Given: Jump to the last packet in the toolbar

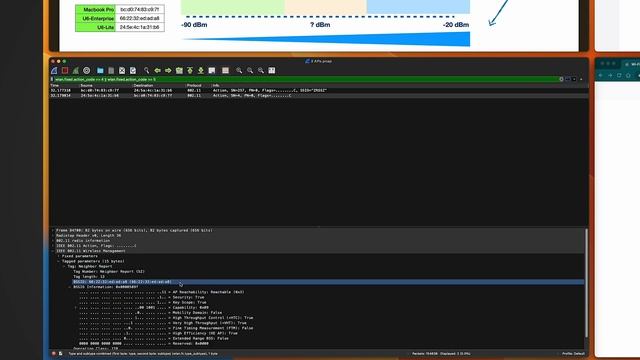Looking at the screenshot, I should pyautogui.click(x=201, y=71).
